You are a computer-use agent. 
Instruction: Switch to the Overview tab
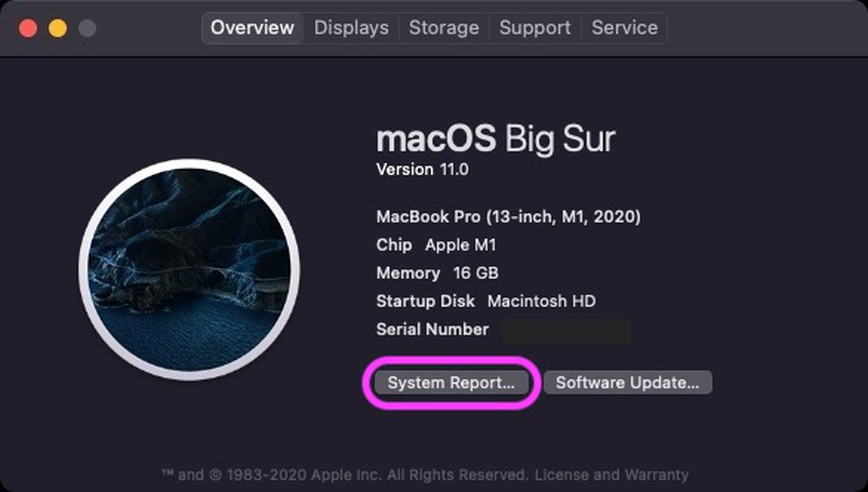(x=252, y=28)
